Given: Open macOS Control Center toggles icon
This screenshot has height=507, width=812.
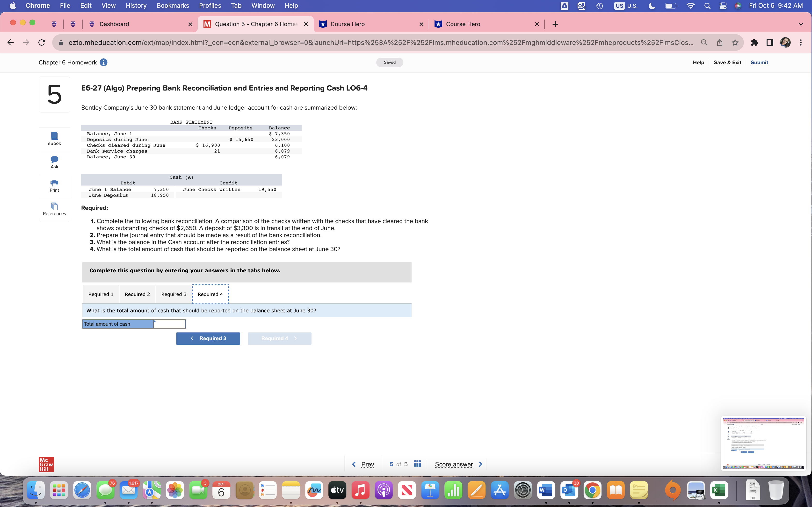Looking at the screenshot, I should click(723, 6).
